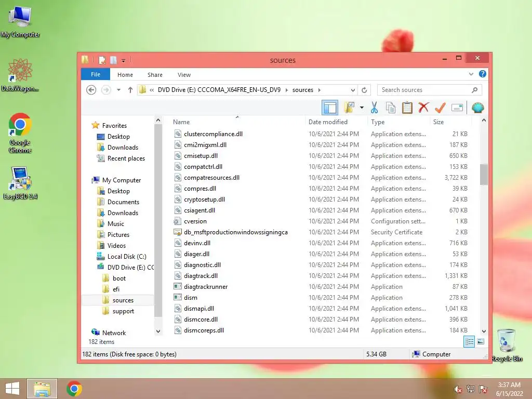Click the Classic Shell settings shell icon
This screenshot has height=399, width=532.
click(x=478, y=108)
